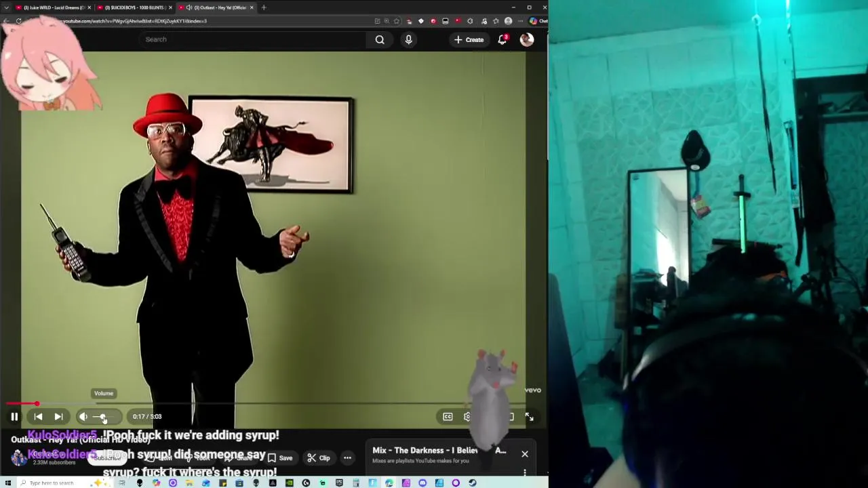Open more actions ellipsis beside Clip

[x=347, y=458]
